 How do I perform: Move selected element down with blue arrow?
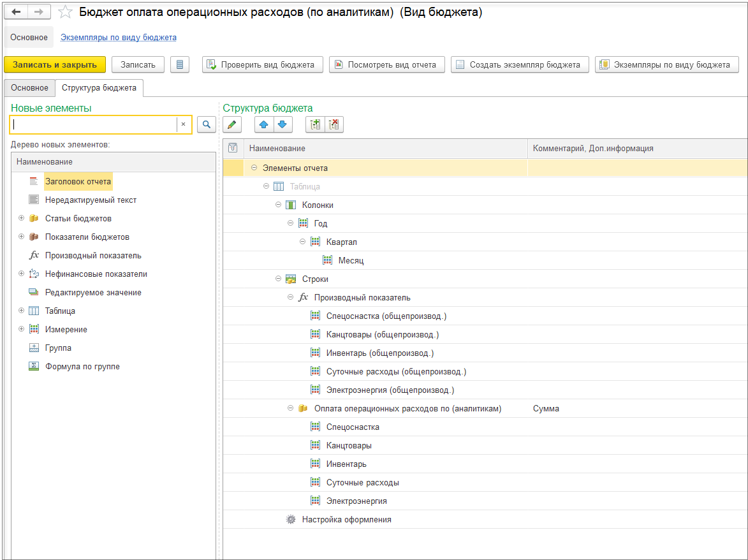pos(282,125)
